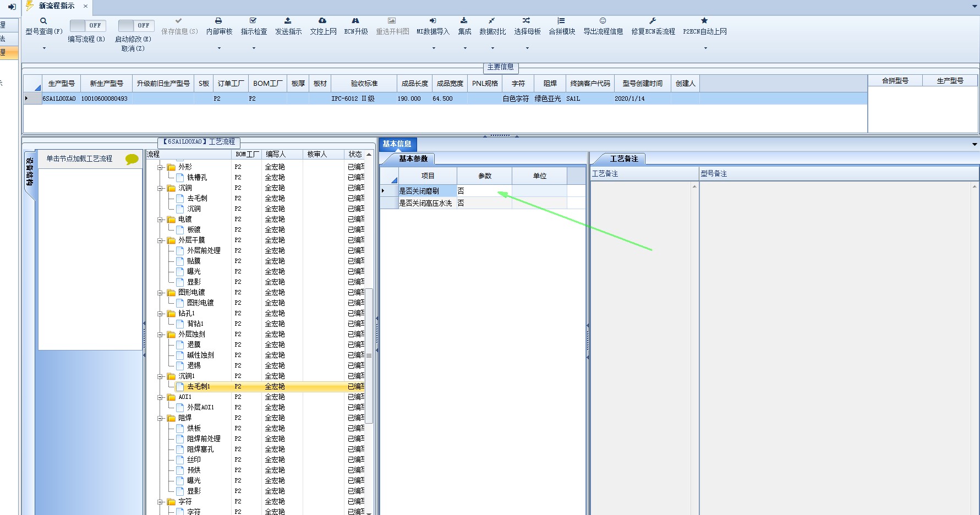Viewport: 980px width, 515px height.
Task: Click the 外形 folder icon in tree
Action: click(171, 167)
